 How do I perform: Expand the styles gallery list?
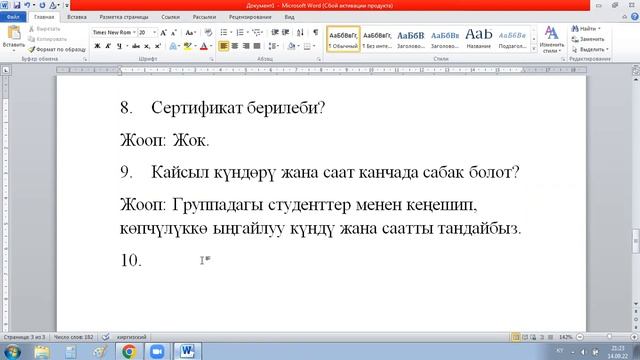533,49
